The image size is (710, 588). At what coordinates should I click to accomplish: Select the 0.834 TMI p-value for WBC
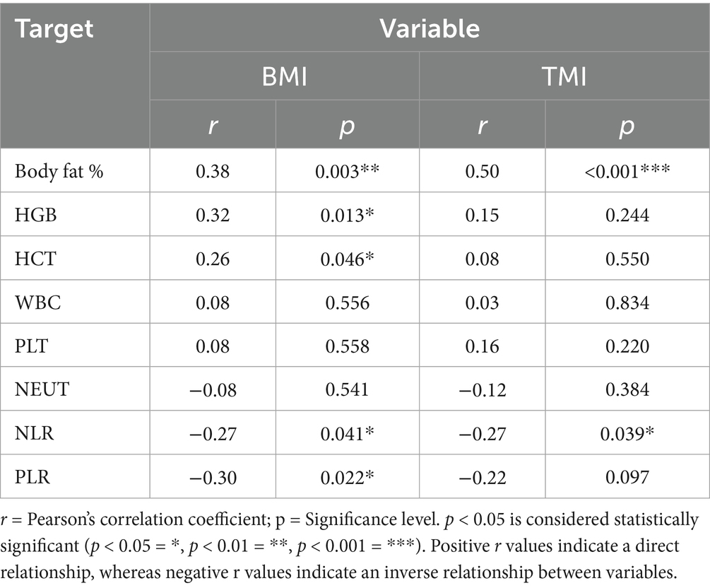pyautogui.click(x=627, y=302)
